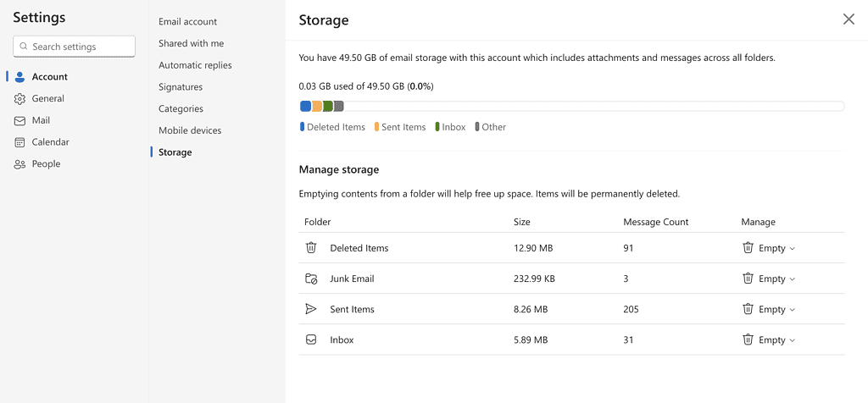Click Empty button for Junk Email
The height and width of the screenshot is (403, 868).
(x=769, y=279)
